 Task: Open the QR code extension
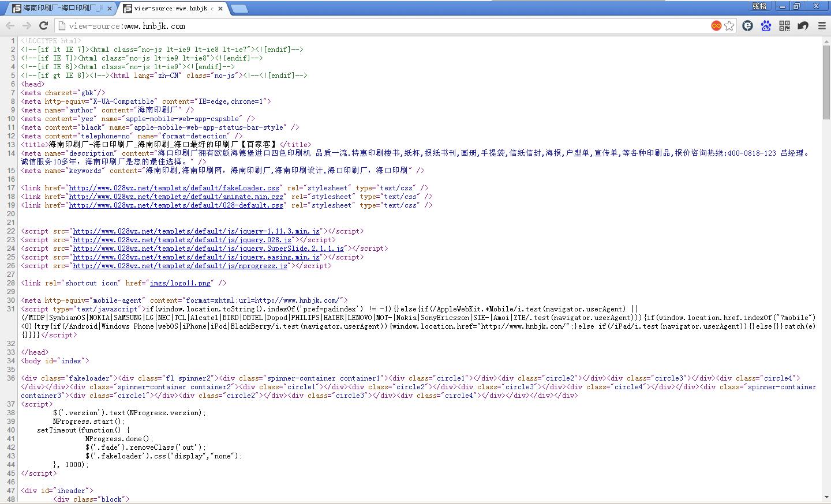pos(784,25)
